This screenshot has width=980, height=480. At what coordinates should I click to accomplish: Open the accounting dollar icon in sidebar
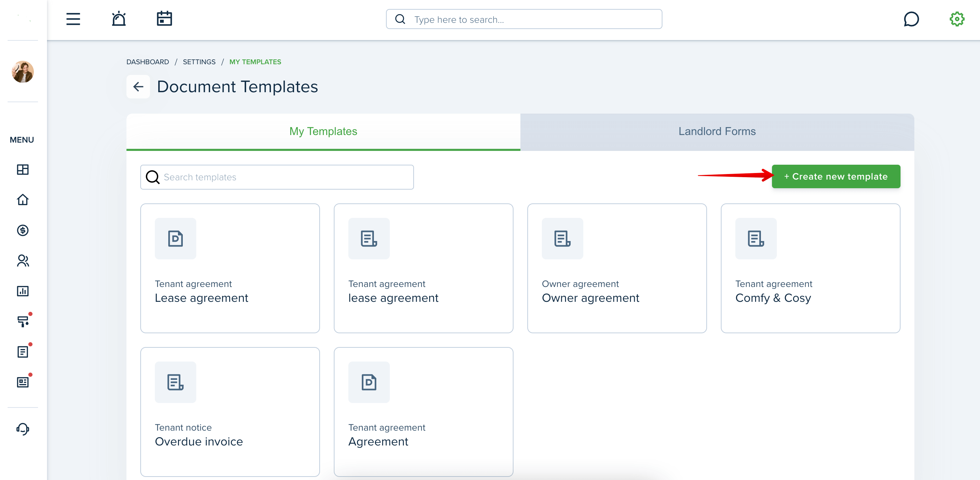tap(23, 230)
